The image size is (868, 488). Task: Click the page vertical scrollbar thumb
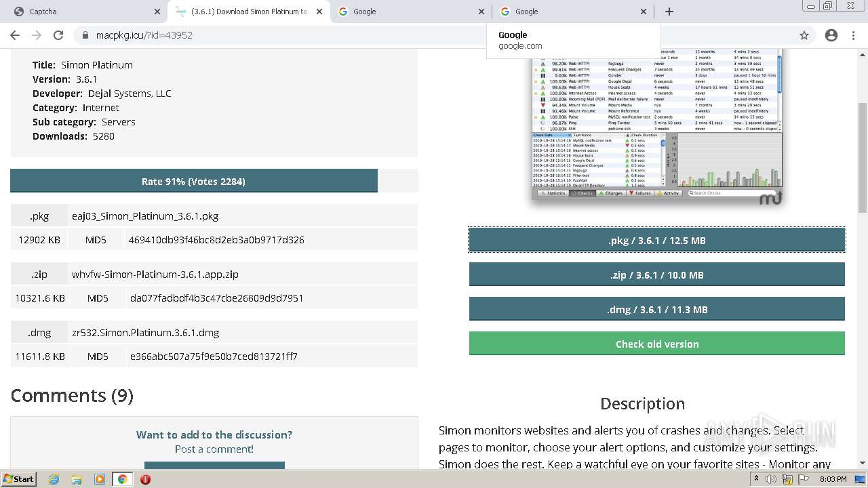(x=863, y=158)
